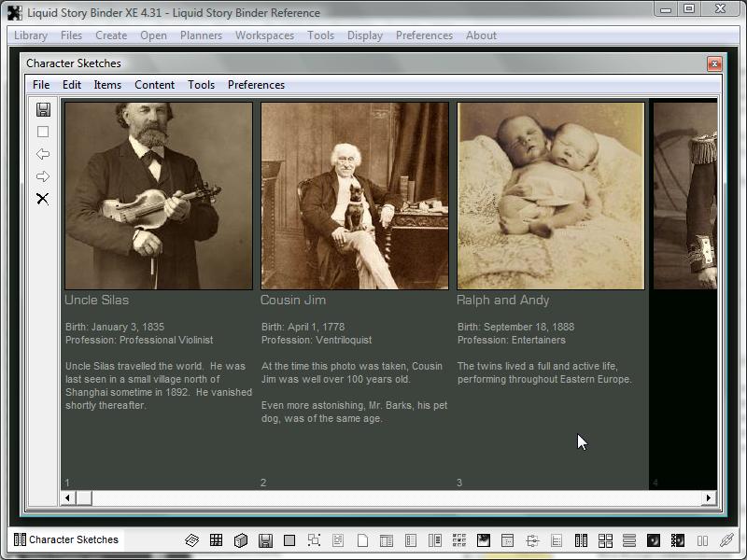This screenshot has width=747, height=560.
Task: Click the Cousin Jim character name
Action: pos(293,301)
